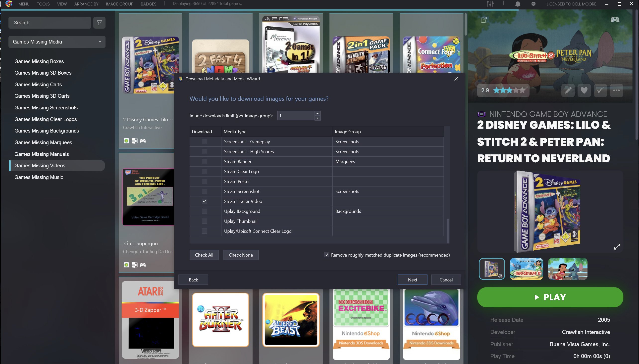Click the Search input field
Image resolution: width=639 pixels, height=364 pixels.
coord(50,23)
